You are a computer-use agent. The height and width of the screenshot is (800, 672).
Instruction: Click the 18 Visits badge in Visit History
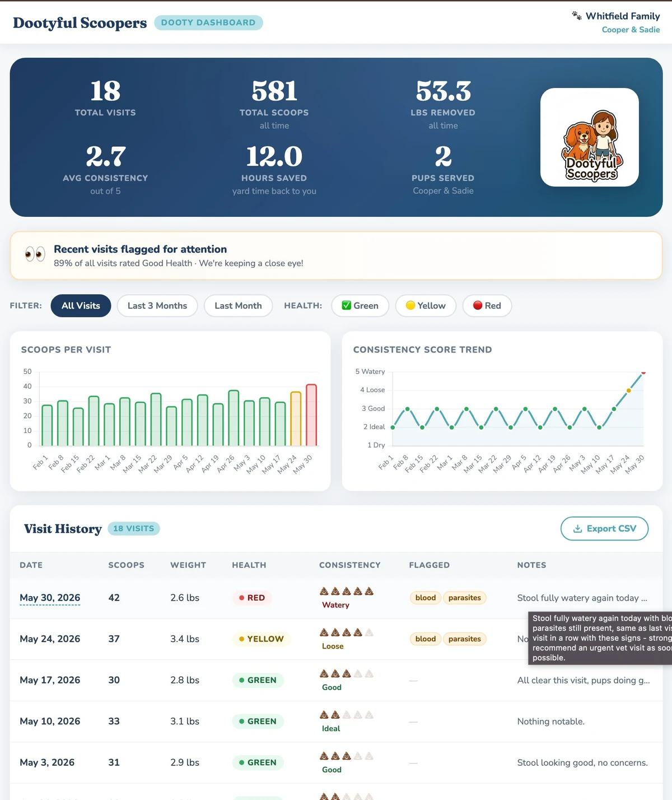134,528
